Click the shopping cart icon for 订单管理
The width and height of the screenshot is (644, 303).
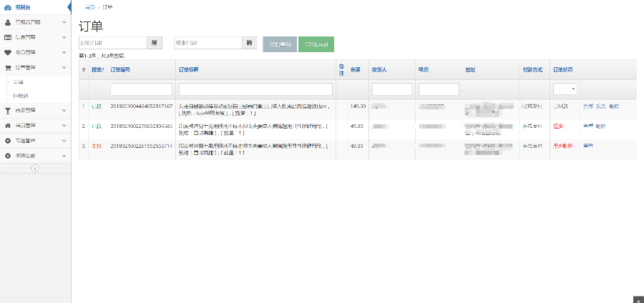(x=8, y=68)
